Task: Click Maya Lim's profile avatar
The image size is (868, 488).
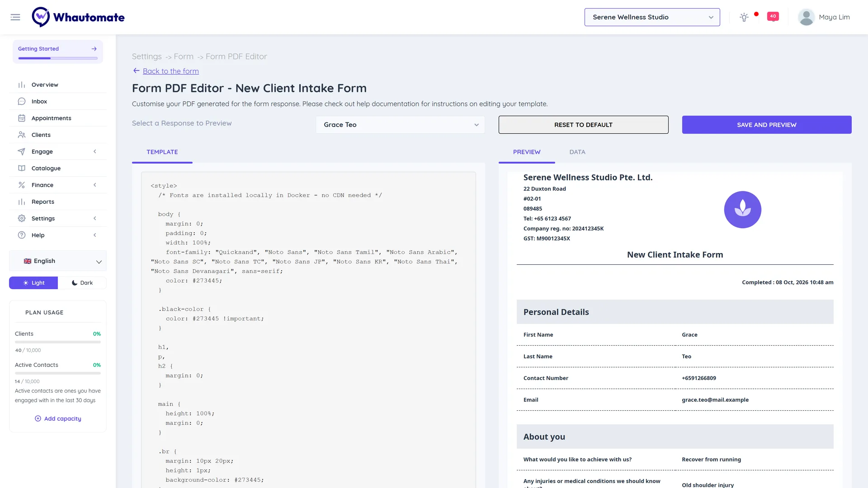Action: click(x=806, y=17)
